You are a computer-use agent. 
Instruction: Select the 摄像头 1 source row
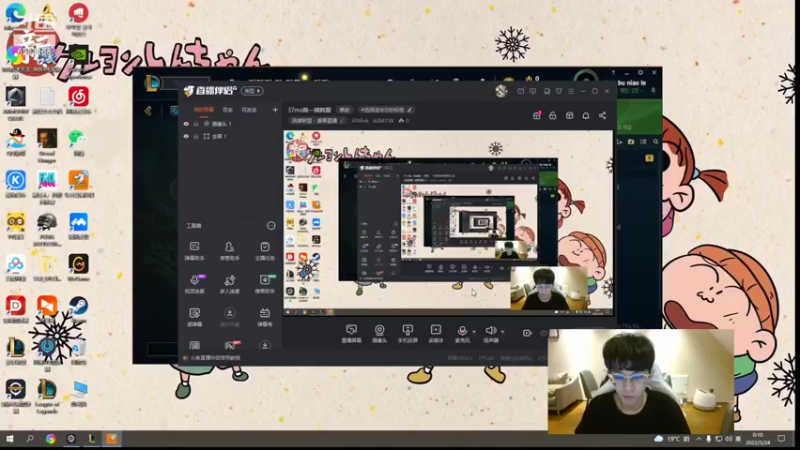230,124
